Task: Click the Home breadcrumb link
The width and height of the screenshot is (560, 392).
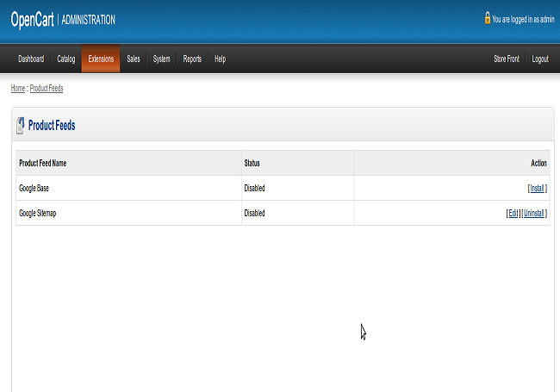Action: click(x=18, y=88)
